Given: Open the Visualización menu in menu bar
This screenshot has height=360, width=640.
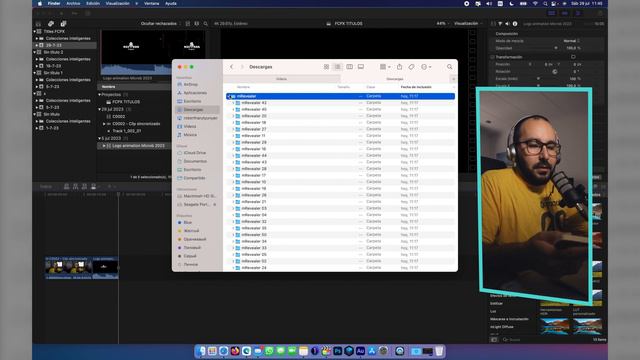Looking at the screenshot, I should 118,3.
